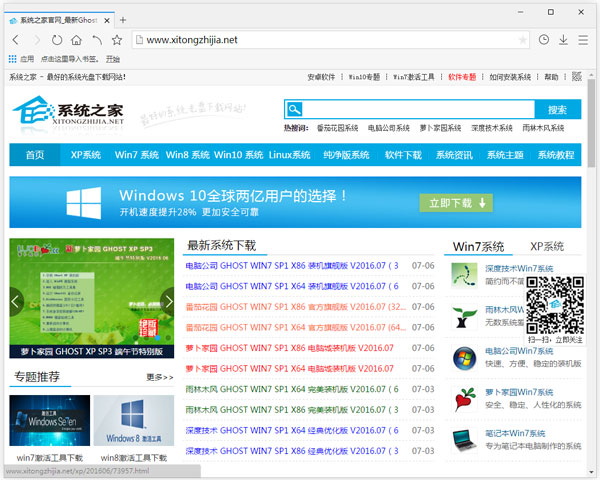
Task: Click hot keyword 深度技术系统
Action: (x=492, y=128)
